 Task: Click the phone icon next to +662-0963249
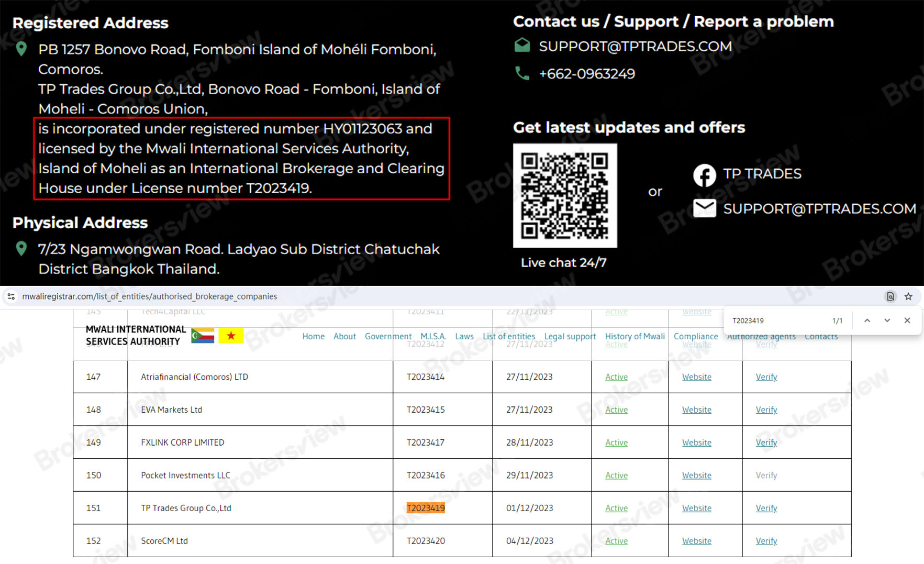[522, 73]
